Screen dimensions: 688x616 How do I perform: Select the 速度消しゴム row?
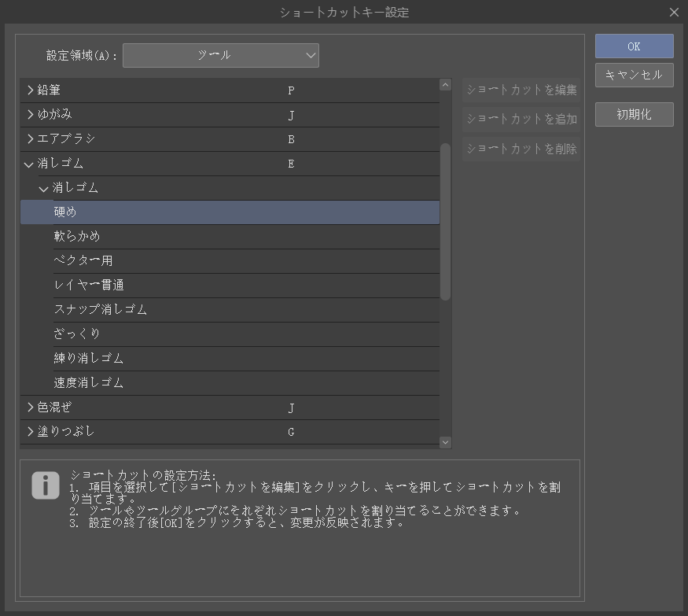coord(230,383)
